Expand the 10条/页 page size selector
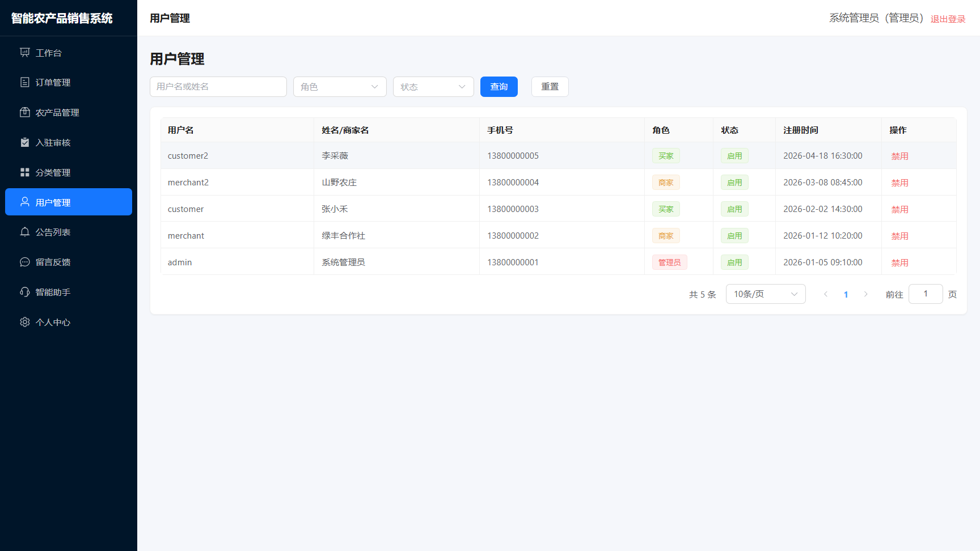 tap(766, 294)
